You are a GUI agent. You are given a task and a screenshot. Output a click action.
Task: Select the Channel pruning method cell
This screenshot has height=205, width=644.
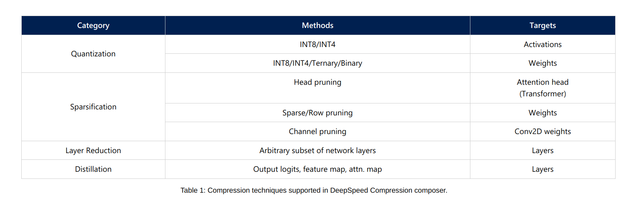click(317, 131)
